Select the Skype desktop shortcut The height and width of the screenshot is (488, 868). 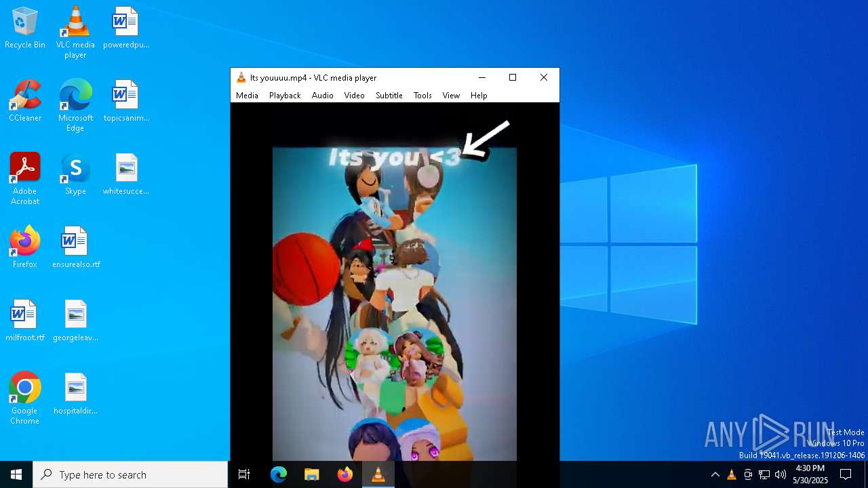click(x=75, y=175)
